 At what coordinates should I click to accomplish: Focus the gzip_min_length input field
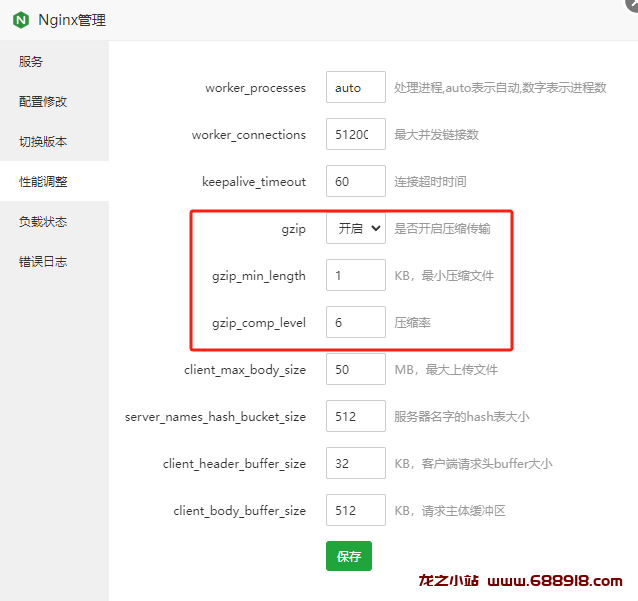coord(356,275)
